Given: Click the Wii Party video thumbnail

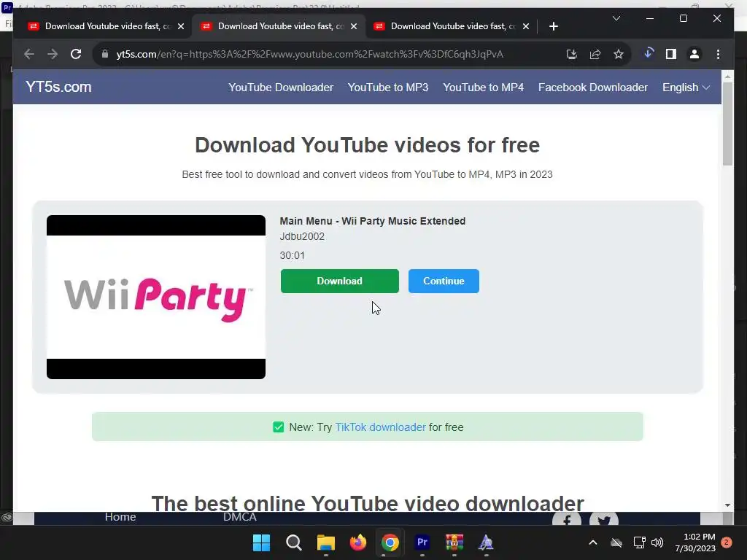Looking at the screenshot, I should [x=156, y=297].
